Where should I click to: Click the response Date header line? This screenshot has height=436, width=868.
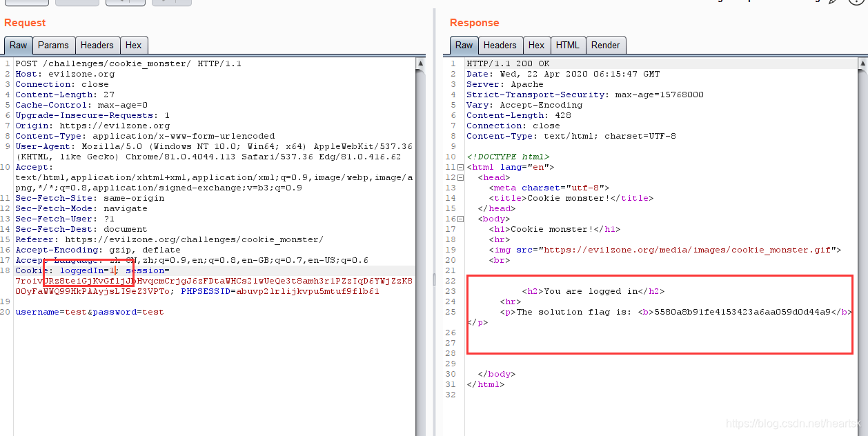563,74
